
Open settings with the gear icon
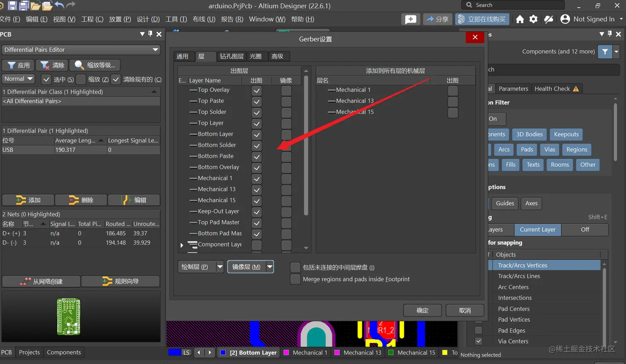pos(534,19)
